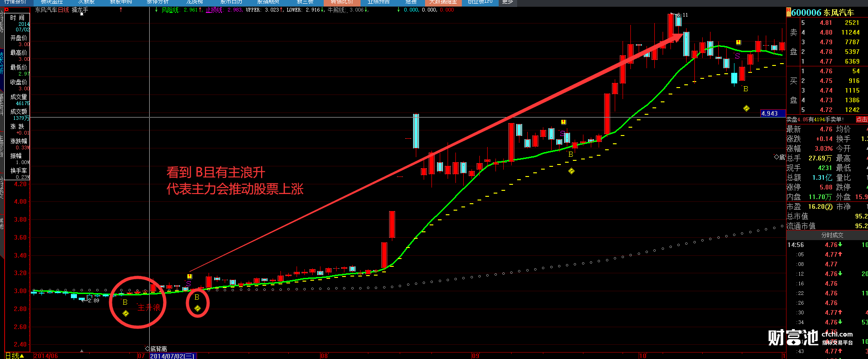This screenshot has height=359, width=868.
Task: Open the 日线 period selector
Action: (x=15, y=356)
